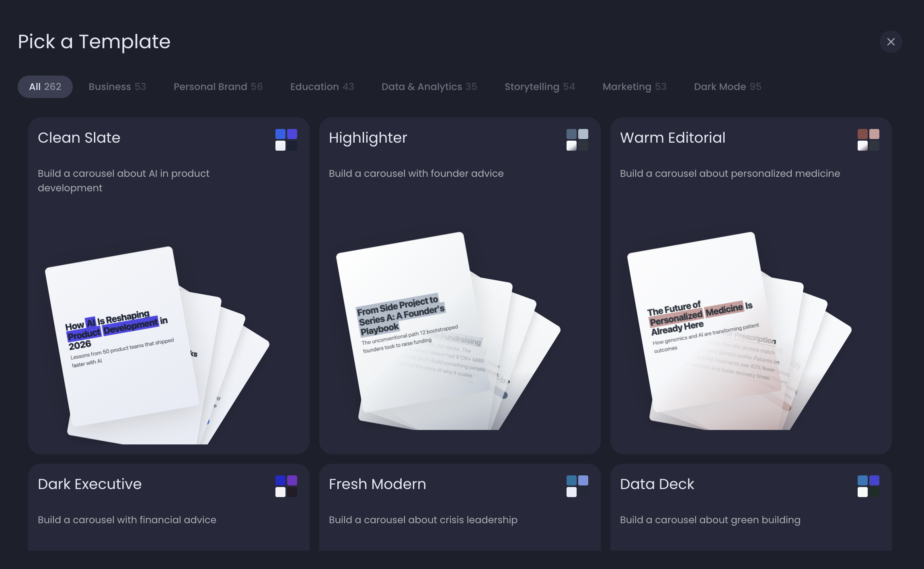924x569 pixels.
Task: Open the Marketing templates tab
Action: 634,87
